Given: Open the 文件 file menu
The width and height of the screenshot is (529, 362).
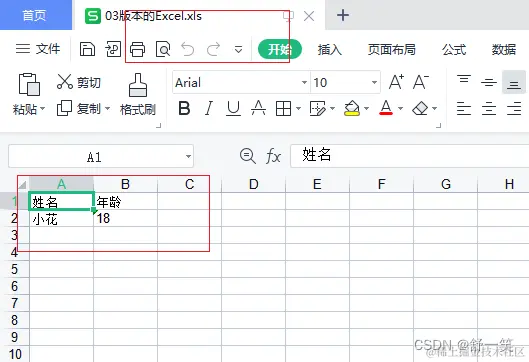Looking at the screenshot, I should coord(38,49).
